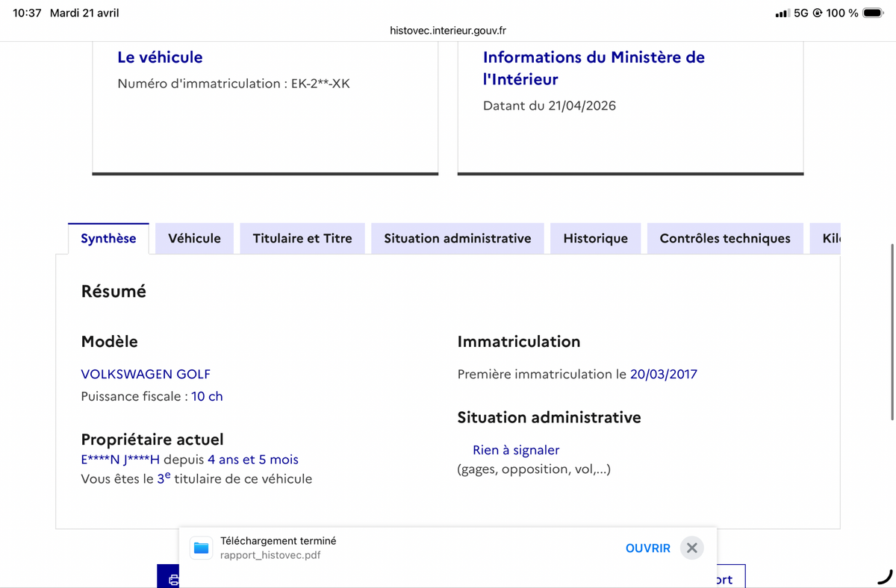Open the downloaded file folder icon
The height and width of the screenshot is (588, 896).
[x=201, y=548]
